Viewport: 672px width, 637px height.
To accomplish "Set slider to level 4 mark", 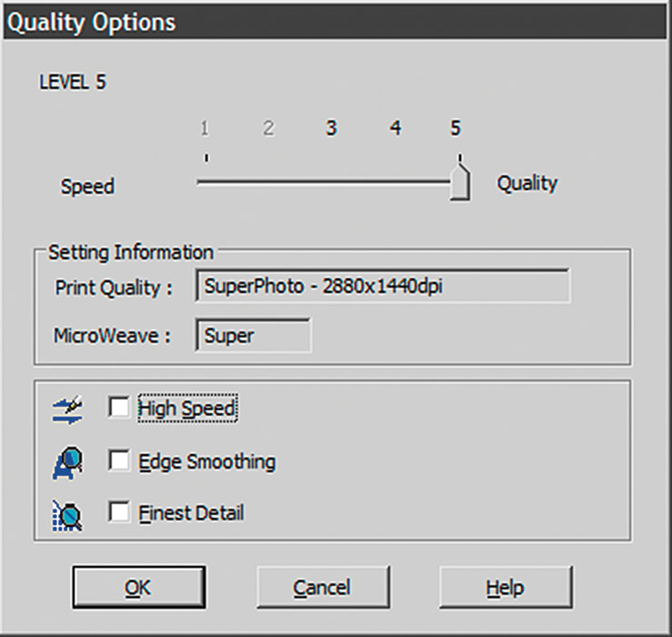I will (x=396, y=182).
